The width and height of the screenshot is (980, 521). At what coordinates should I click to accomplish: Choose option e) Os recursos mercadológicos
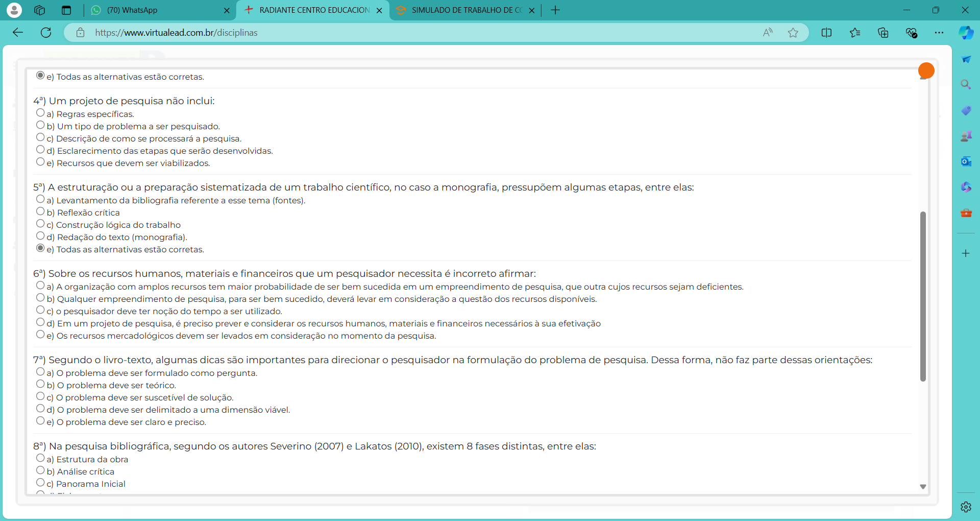pos(40,335)
